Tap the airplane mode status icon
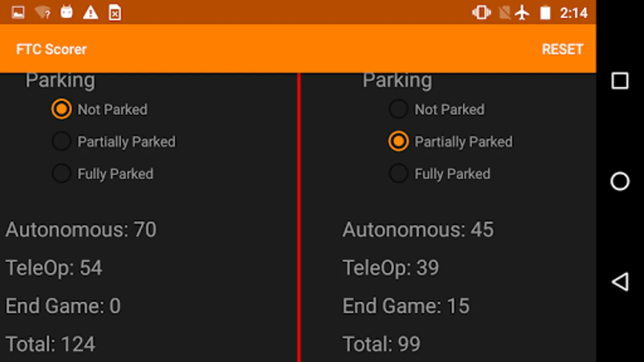 coord(522,13)
